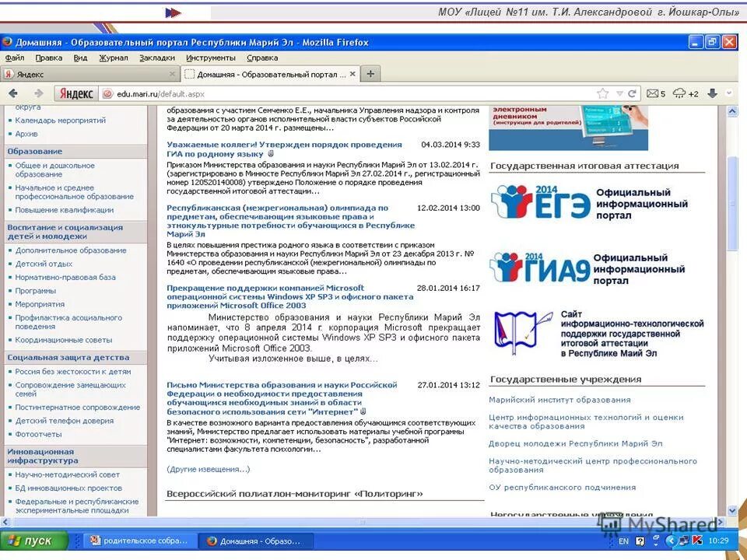747x560 pixels.
Task: Open БД инновационных проектов sidebar link
Action: coord(68,488)
